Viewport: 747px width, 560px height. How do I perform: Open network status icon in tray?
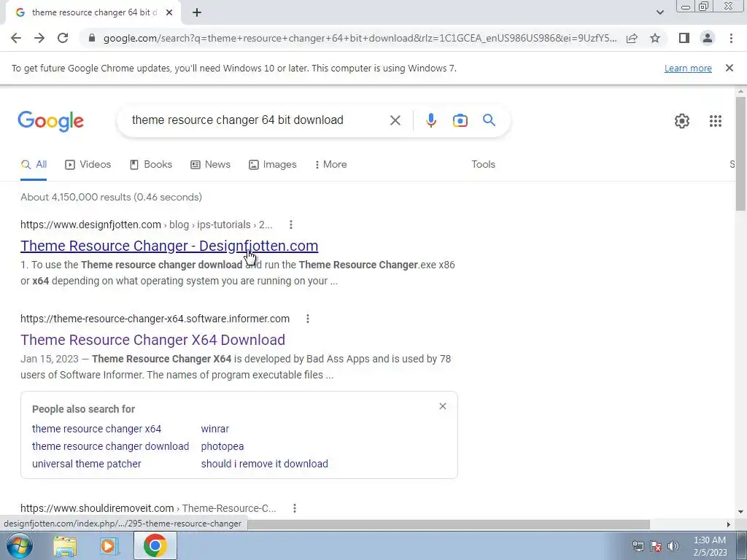coord(638,546)
